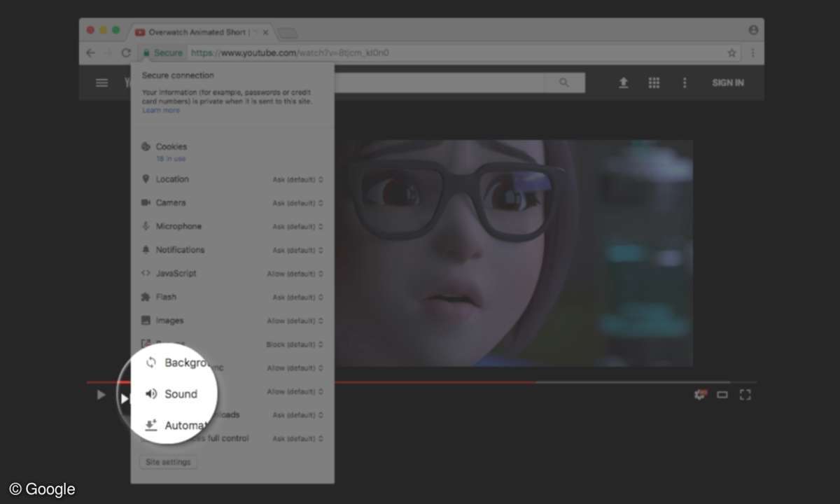
Task: Click the Notifications label text
Action: pos(180,250)
